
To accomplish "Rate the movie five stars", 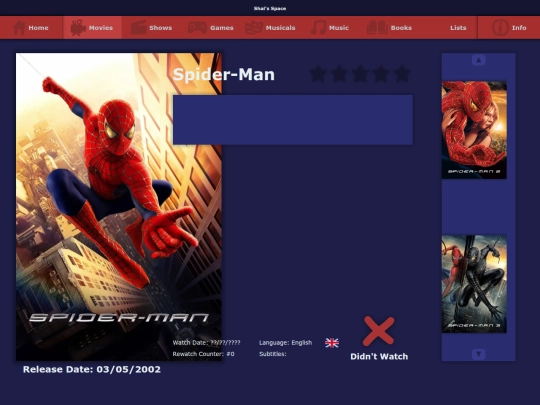I will click(x=402, y=74).
